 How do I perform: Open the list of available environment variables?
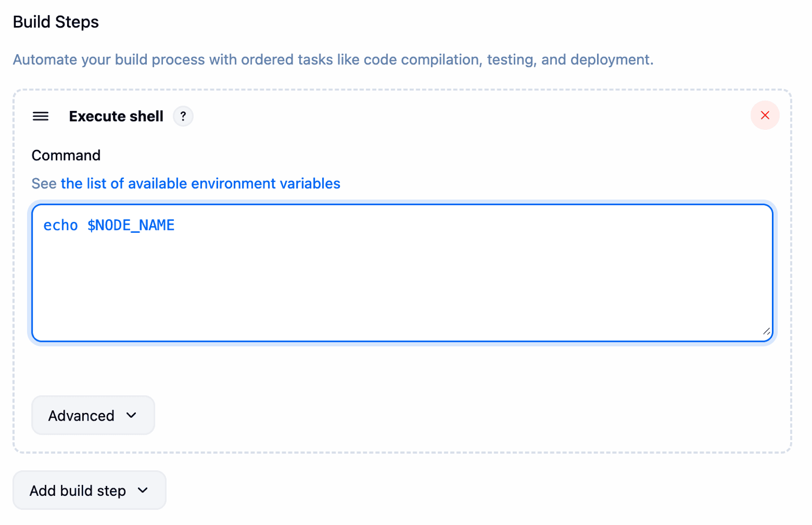tap(200, 183)
